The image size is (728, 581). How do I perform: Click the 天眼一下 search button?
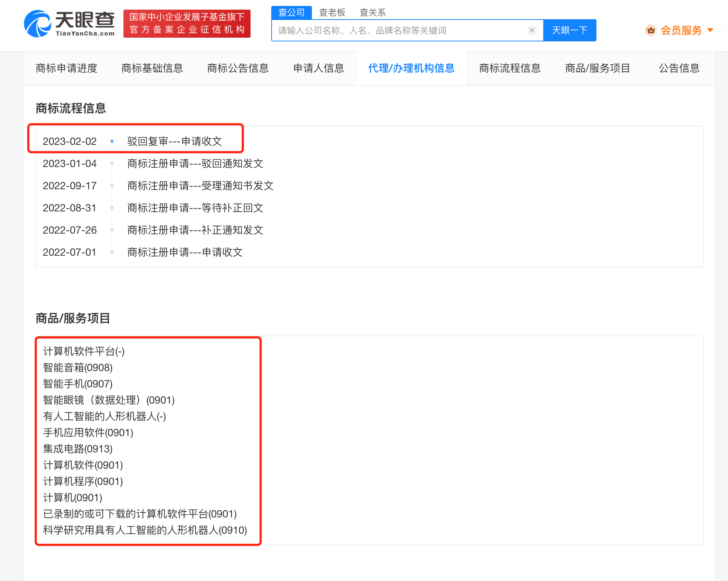click(x=569, y=30)
